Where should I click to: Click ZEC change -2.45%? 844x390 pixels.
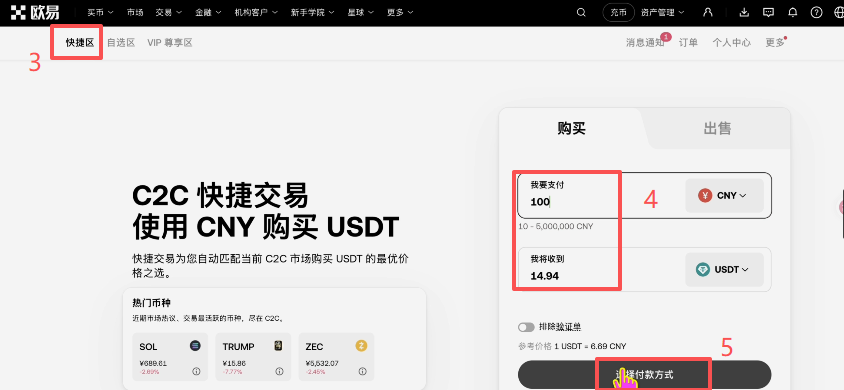pyautogui.click(x=315, y=372)
